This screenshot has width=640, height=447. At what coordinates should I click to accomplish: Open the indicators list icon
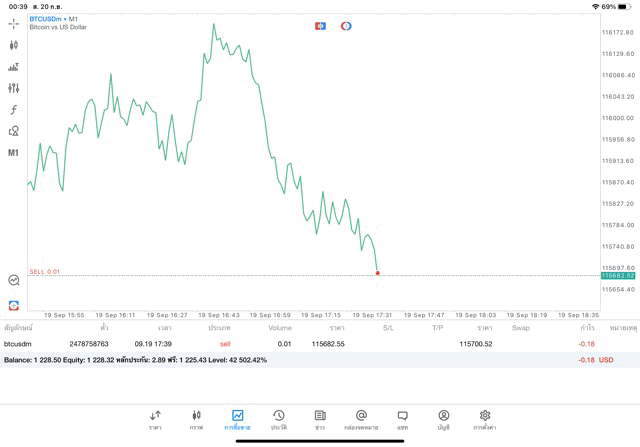point(14,67)
